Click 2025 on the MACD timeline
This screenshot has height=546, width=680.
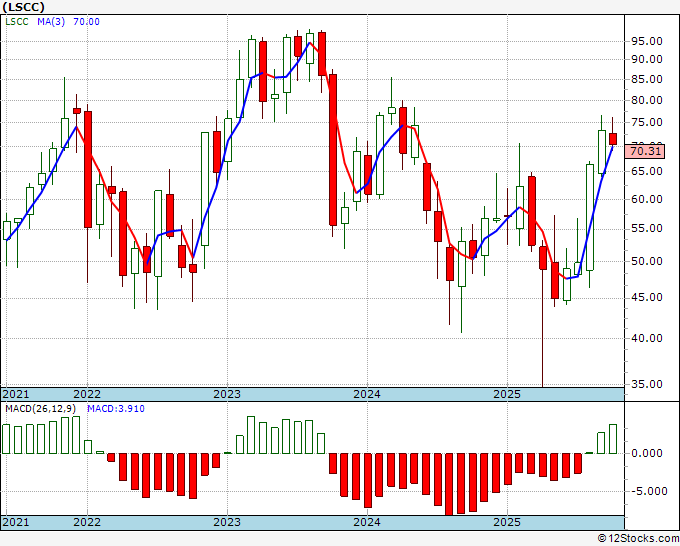(x=507, y=522)
